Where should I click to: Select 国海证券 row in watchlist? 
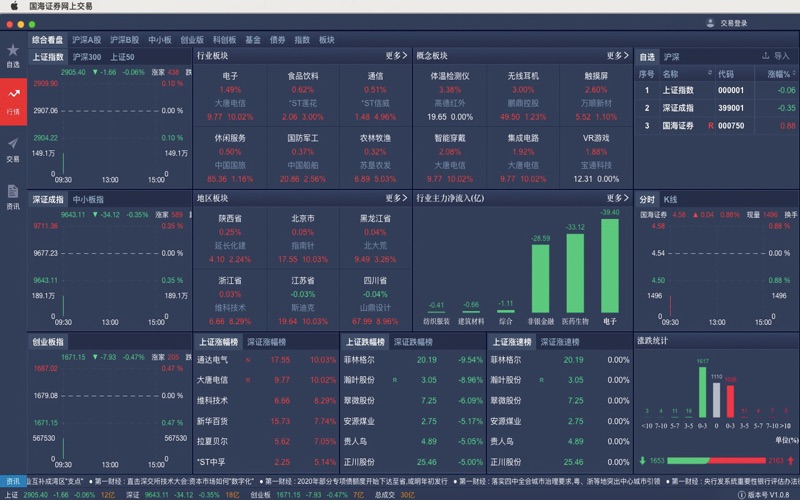point(716,126)
